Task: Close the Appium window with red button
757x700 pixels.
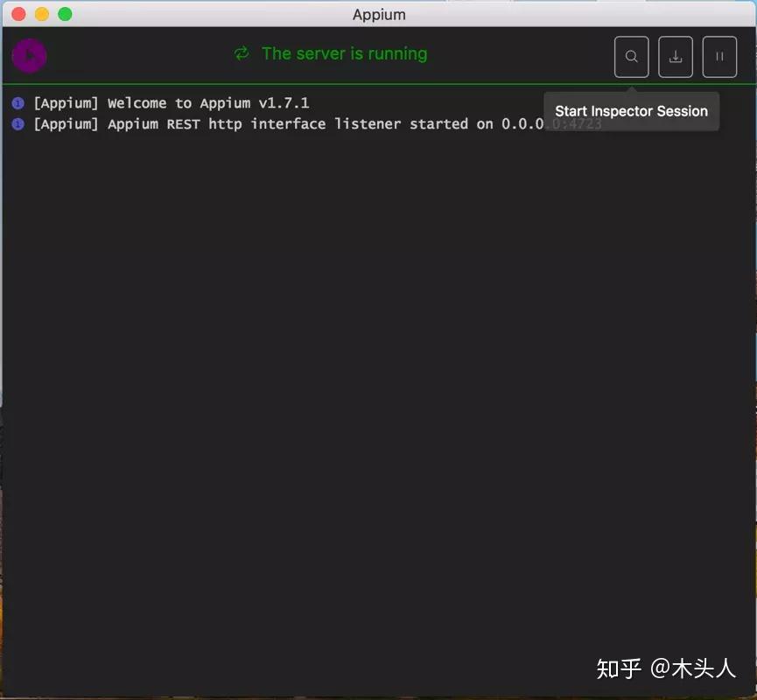Action: coord(18,14)
